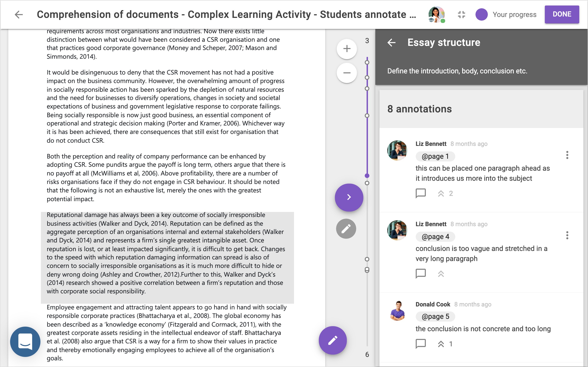
Task: Upvote Liz Bennett's page 4 annotation
Action: 441,274
